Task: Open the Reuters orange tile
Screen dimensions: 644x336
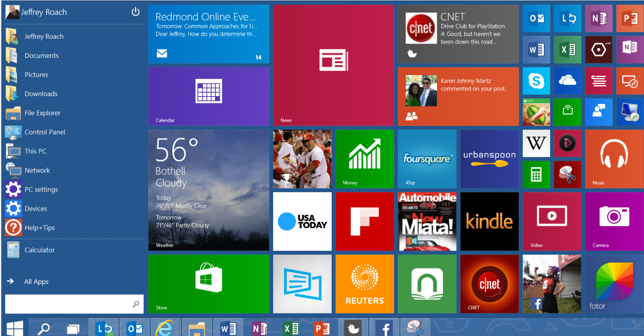Action: tap(365, 284)
